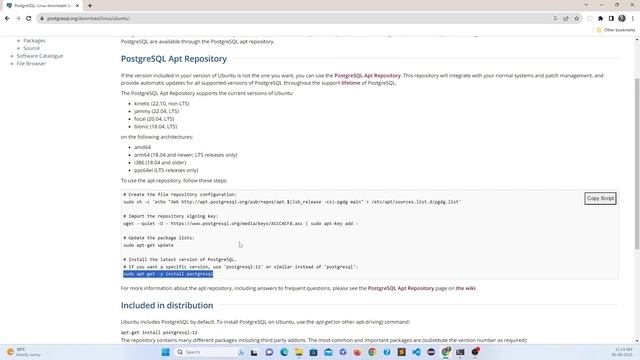640x360 pixels.
Task: Follow the PostgreSQL Apt Repository link in intro paragraph
Action: click(367, 76)
